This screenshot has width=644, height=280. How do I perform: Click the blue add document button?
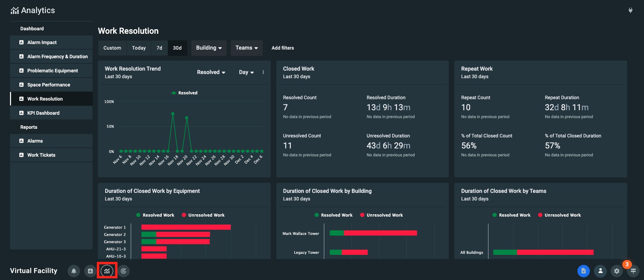pos(583,271)
